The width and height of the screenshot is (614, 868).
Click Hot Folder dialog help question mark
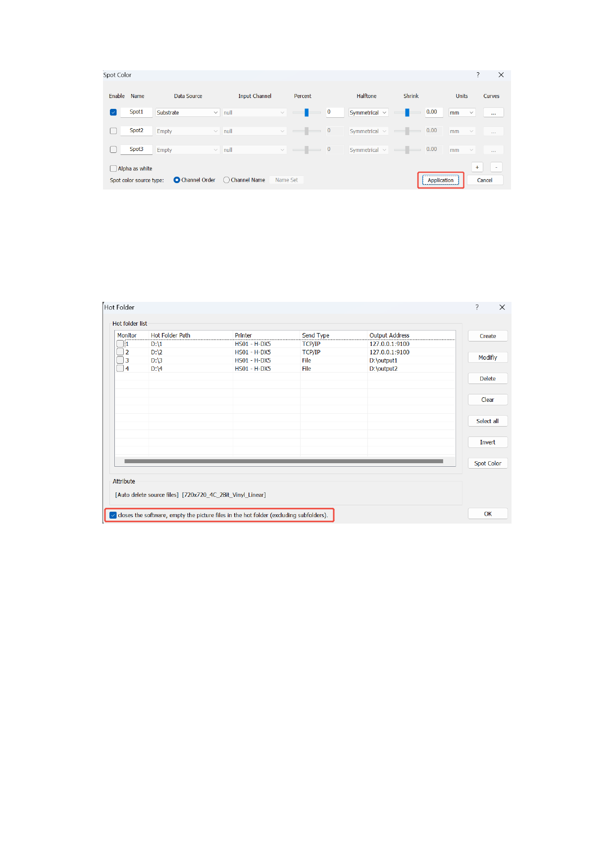coord(477,307)
